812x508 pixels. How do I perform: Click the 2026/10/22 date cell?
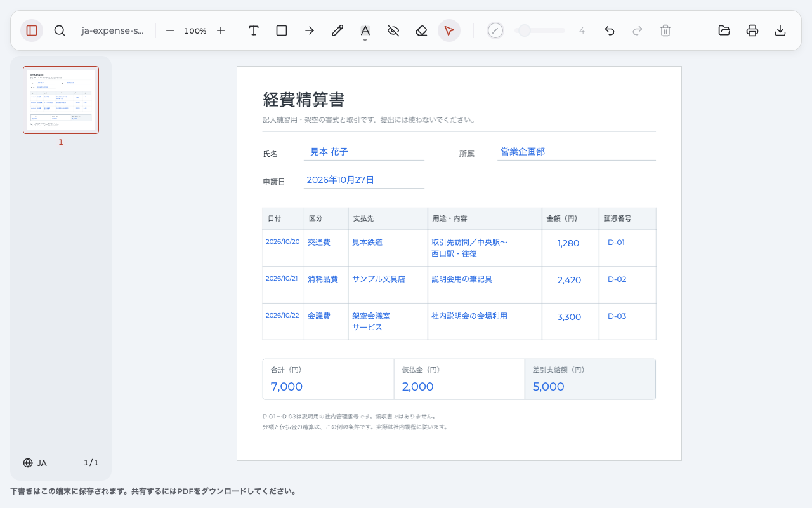(283, 321)
